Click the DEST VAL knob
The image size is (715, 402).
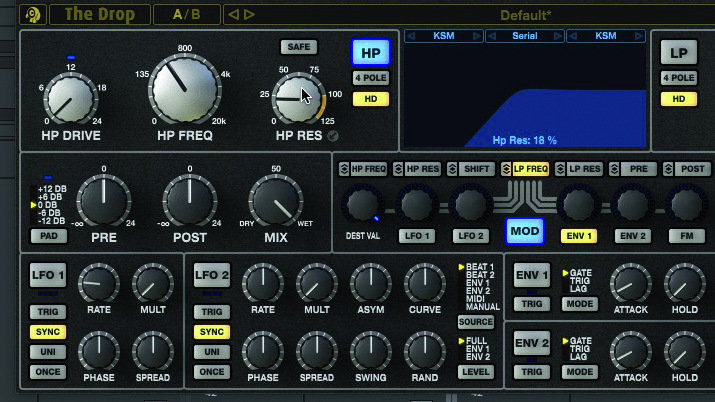tap(363, 205)
